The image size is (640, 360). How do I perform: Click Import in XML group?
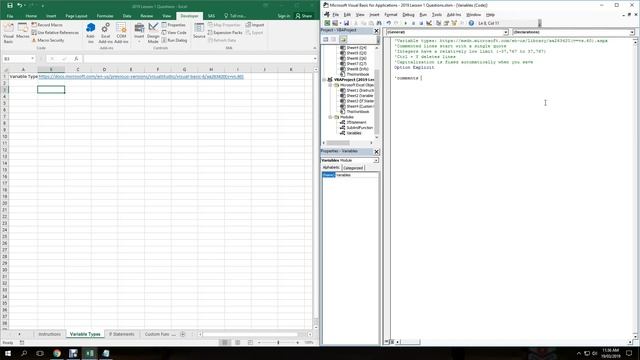(255, 25)
